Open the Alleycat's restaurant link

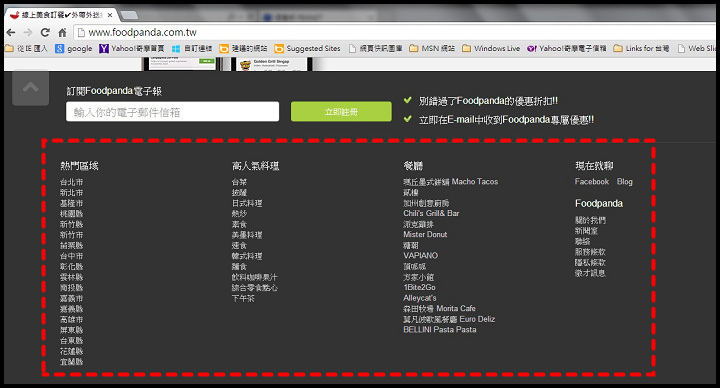point(420,298)
